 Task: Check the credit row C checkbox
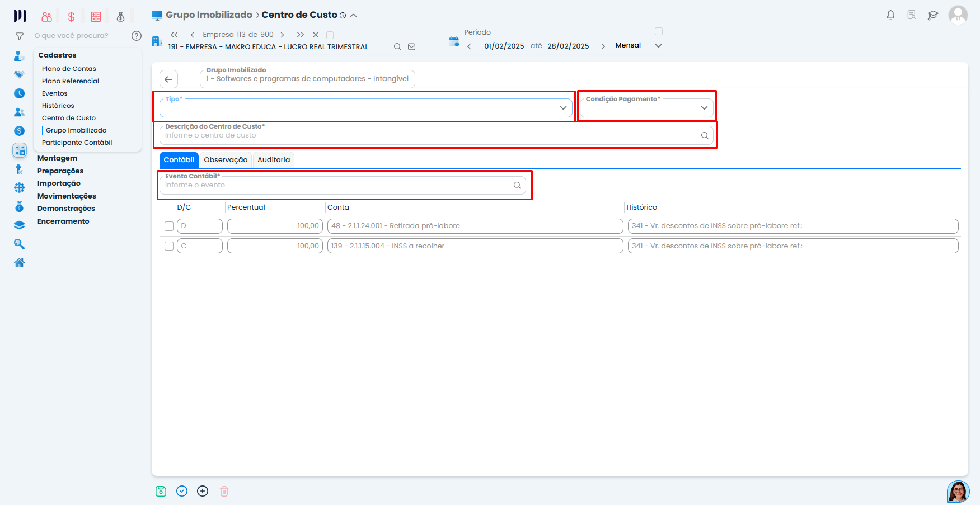point(169,246)
